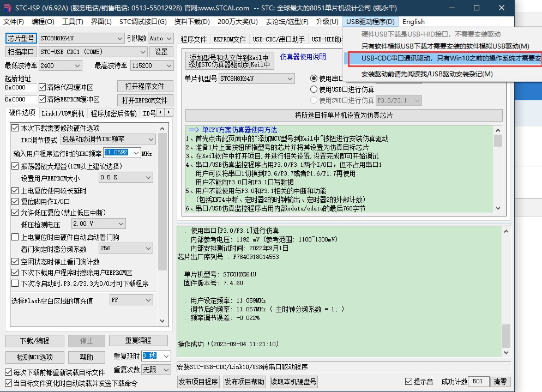542x392 pixels.
Task: Click the 设置 button beside serial port
Action: click(161, 52)
